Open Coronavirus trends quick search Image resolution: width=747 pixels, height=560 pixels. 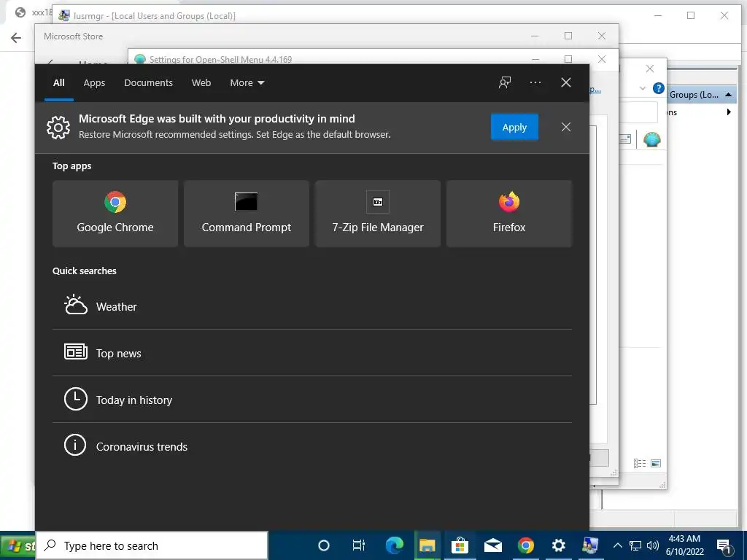tap(312, 446)
